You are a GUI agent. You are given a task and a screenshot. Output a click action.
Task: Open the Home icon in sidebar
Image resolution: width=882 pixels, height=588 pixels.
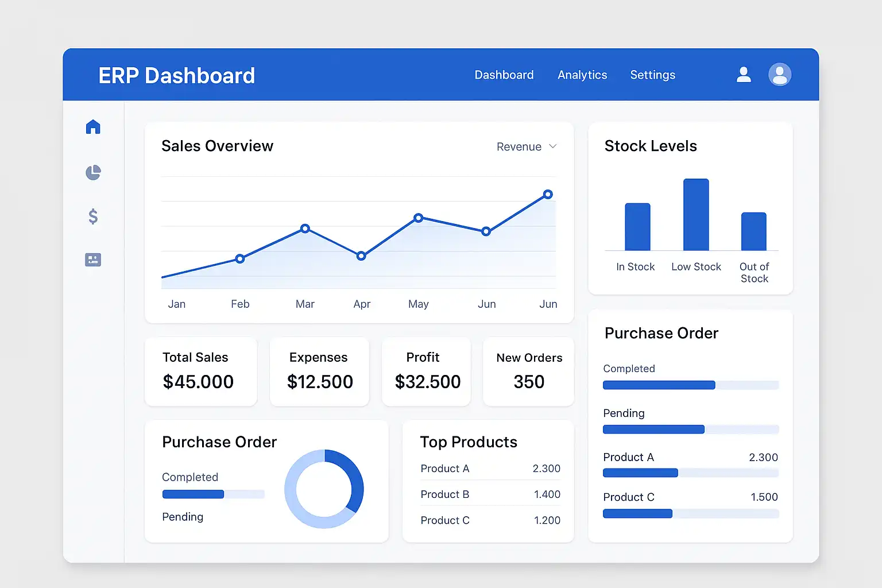pos(93,127)
